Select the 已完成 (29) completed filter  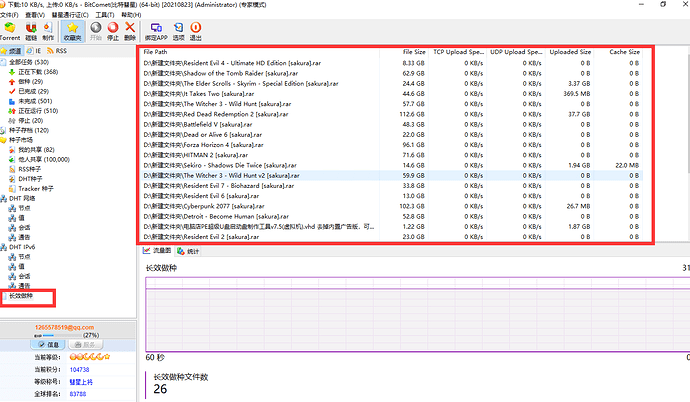point(29,91)
